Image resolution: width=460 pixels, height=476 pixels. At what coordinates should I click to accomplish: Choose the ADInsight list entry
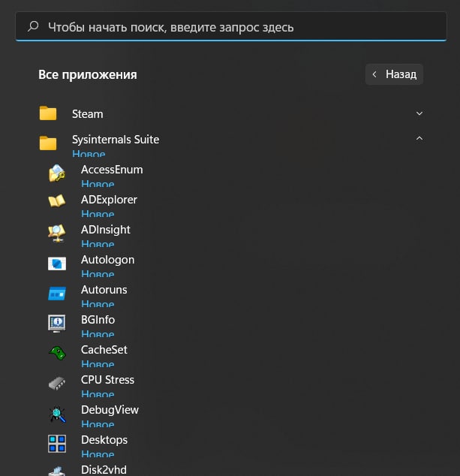click(106, 230)
